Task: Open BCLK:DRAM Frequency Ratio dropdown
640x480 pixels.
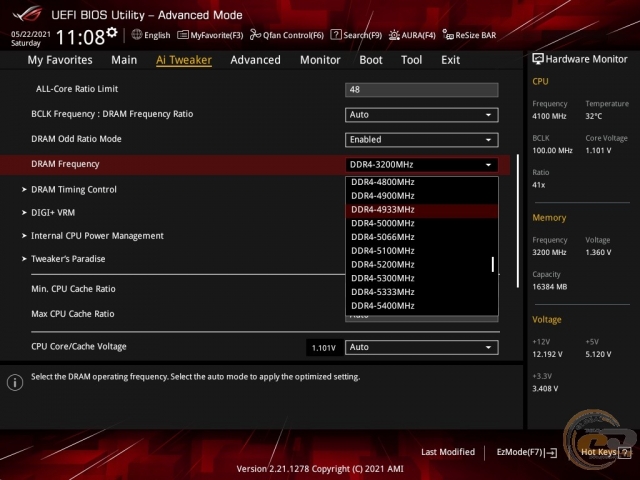Action: [422, 115]
